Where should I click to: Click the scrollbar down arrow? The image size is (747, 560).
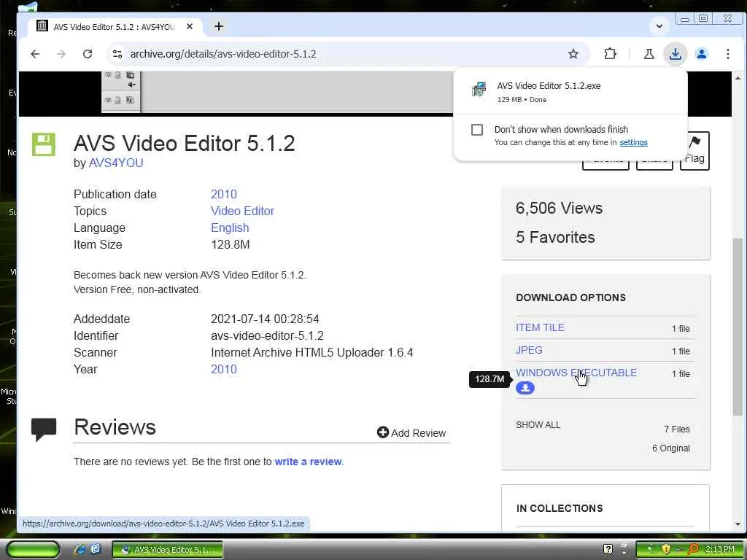click(738, 524)
